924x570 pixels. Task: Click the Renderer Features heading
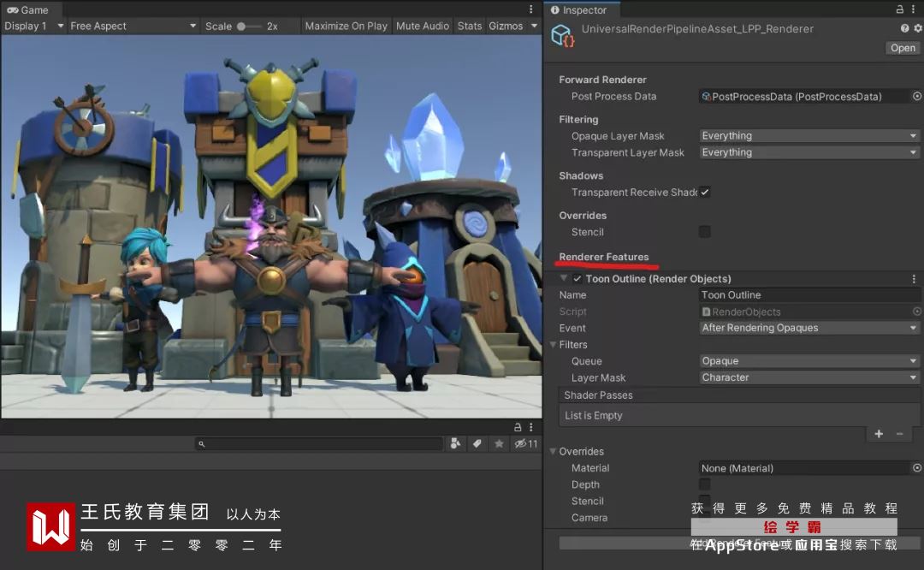click(x=603, y=257)
